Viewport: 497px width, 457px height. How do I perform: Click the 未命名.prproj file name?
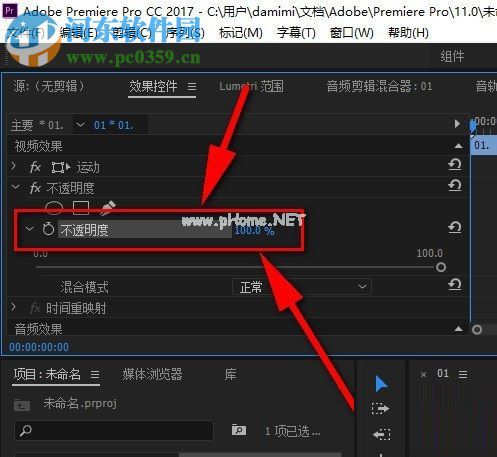(80, 404)
